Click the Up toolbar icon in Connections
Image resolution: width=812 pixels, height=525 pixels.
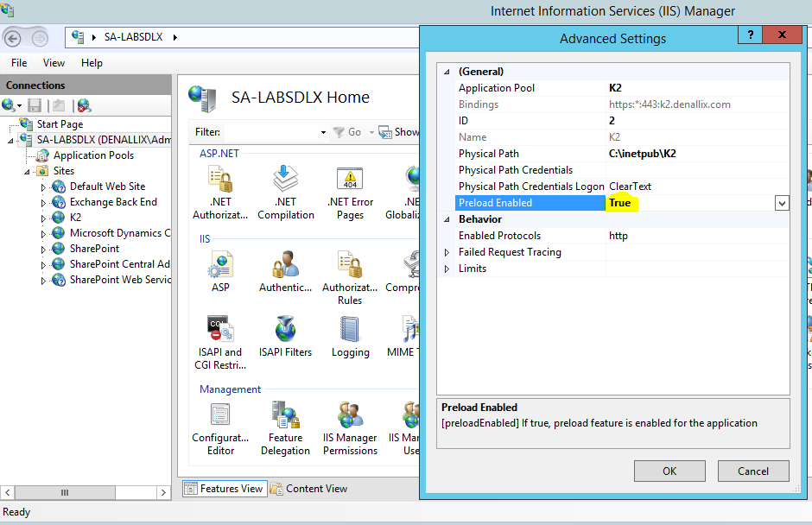pyautogui.click(x=59, y=105)
